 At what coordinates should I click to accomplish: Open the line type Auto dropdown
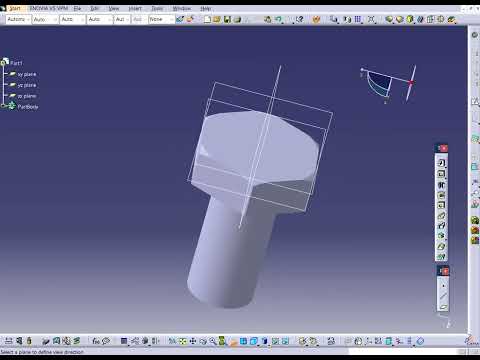coord(100,19)
